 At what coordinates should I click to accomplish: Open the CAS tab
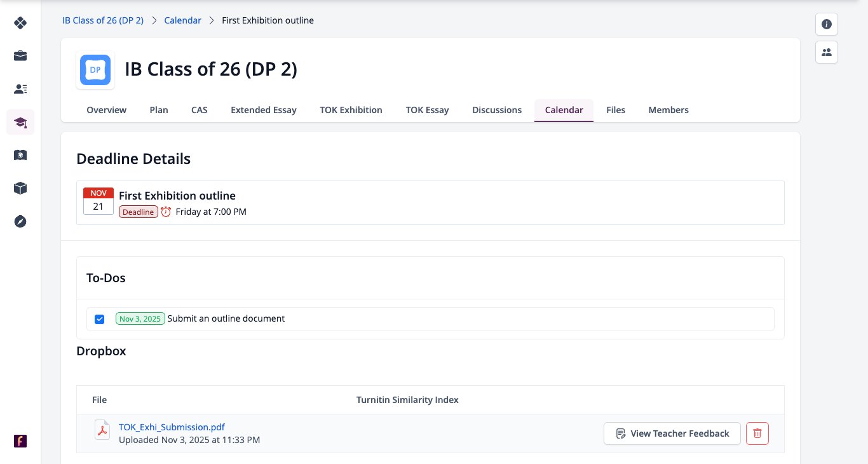(200, 110)
